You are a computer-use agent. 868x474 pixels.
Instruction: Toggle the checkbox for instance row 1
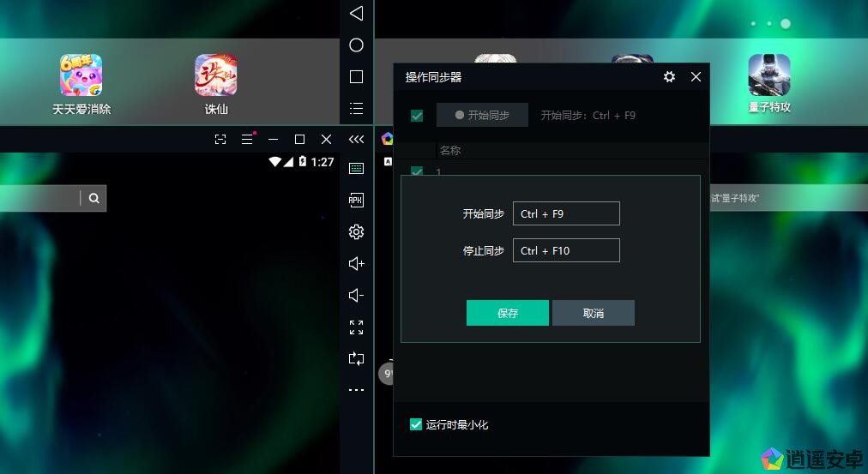pos(417,171)
